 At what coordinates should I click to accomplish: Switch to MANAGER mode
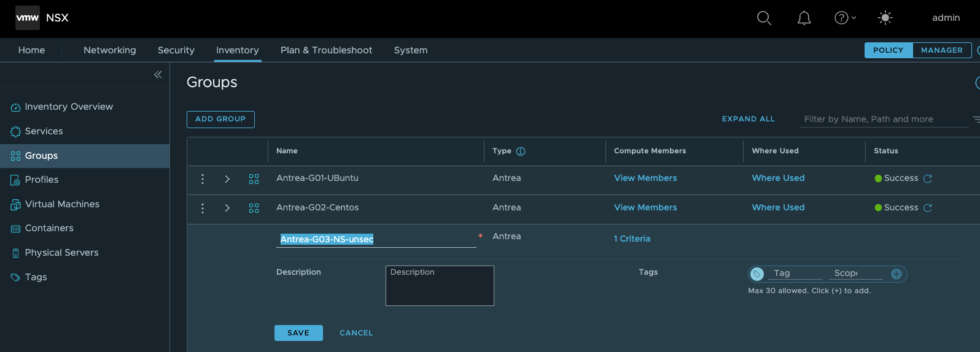point(942,50)
